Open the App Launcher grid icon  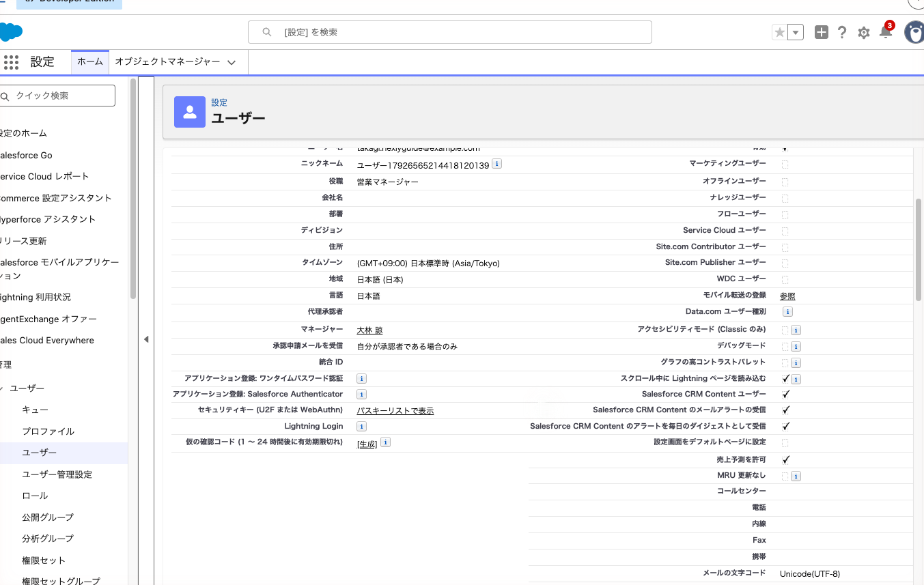coord(10,62)
